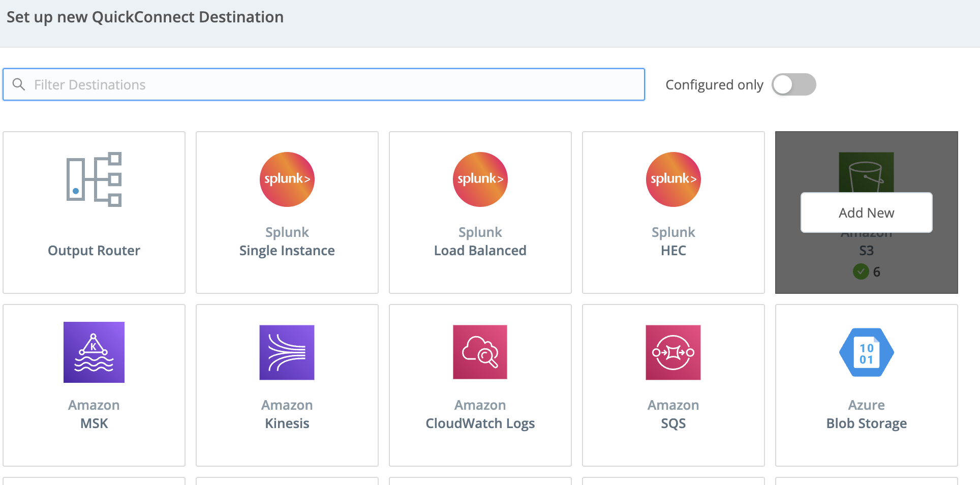Toggle the Configured only switch

pyautogui.click(x=794, y=84)
